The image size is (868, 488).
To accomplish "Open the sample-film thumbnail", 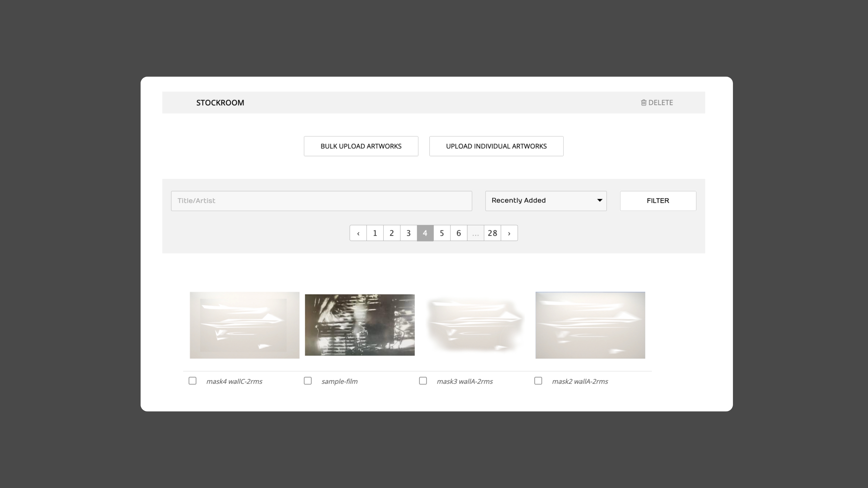I will (360, 325).
